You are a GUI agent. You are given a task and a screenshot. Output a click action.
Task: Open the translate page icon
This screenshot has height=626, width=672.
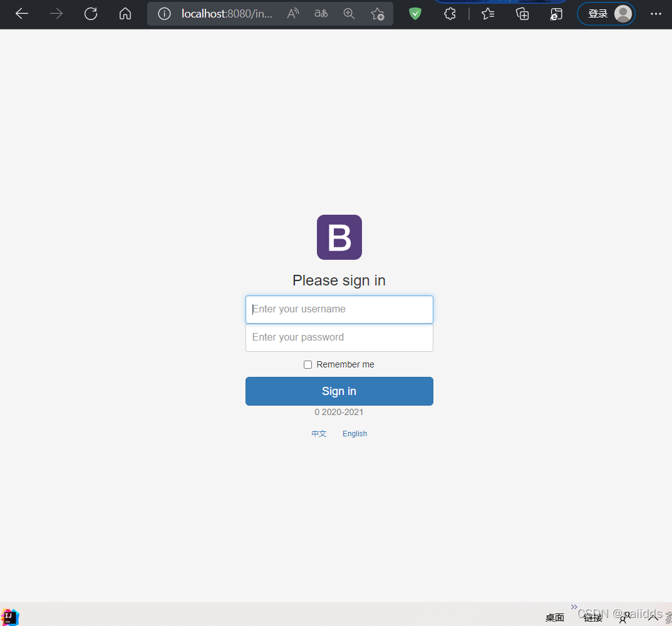[321, 14]
